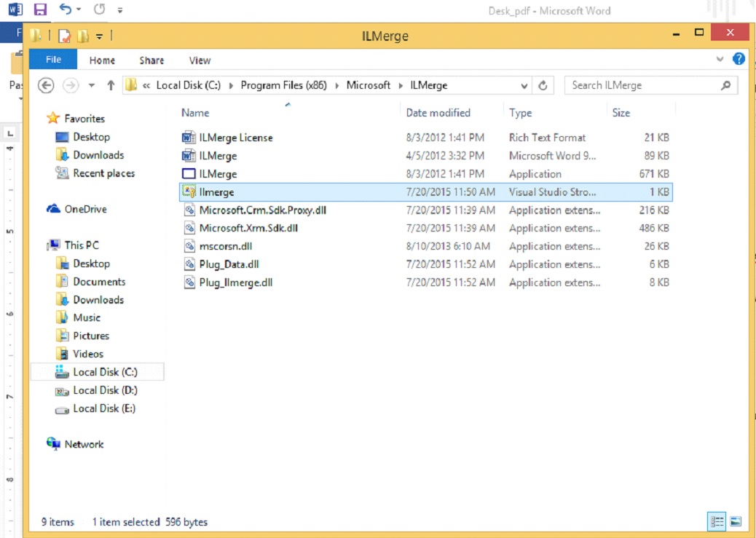Open Network in navigation pane
The width and height of the screenshot is (756, 538).
[84, 444]
